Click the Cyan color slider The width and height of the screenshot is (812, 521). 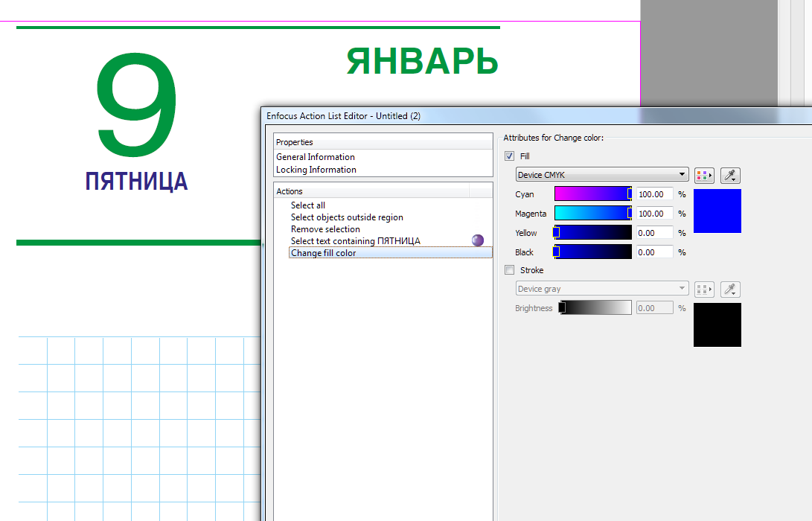coord(593,194)
